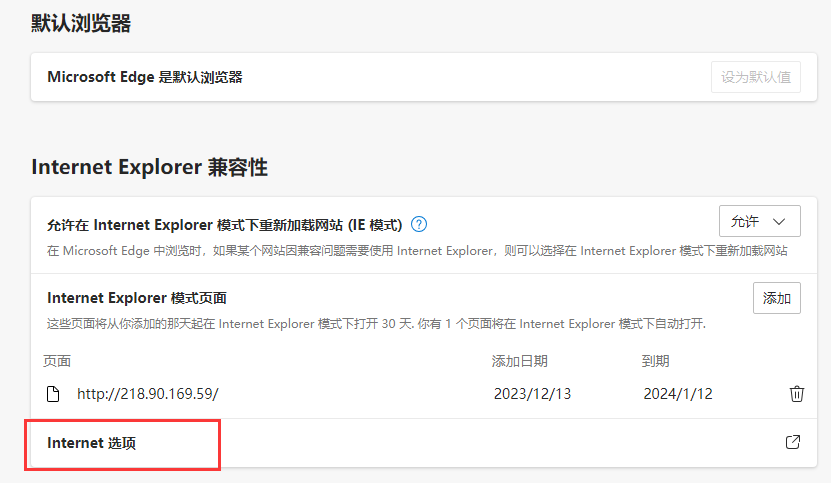Click the IE mode help question-mark icon
This screenshot has height=483, width=831.
(419, 225)
